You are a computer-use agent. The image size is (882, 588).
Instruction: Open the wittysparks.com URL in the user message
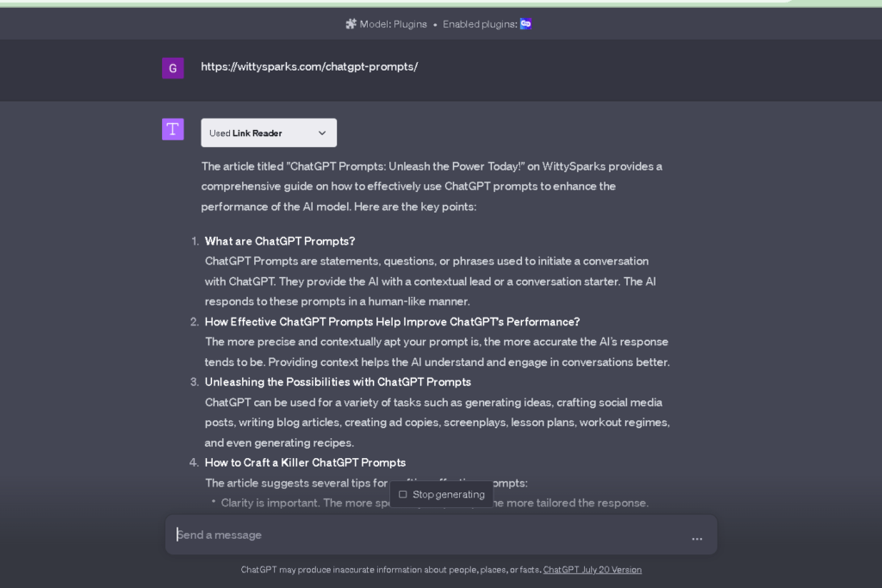310,66
